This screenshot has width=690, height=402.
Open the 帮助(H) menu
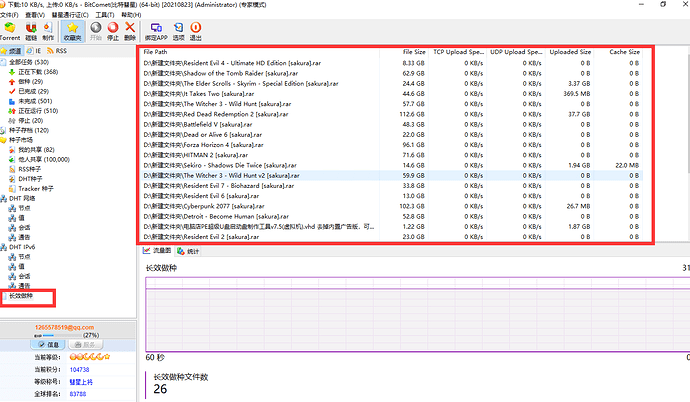tap(131, 15)
